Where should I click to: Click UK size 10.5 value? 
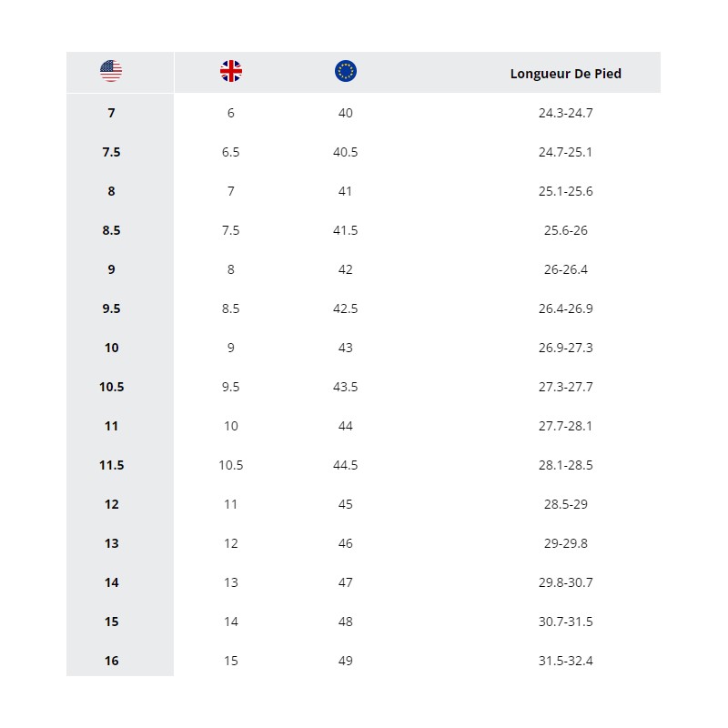(231, 465)
